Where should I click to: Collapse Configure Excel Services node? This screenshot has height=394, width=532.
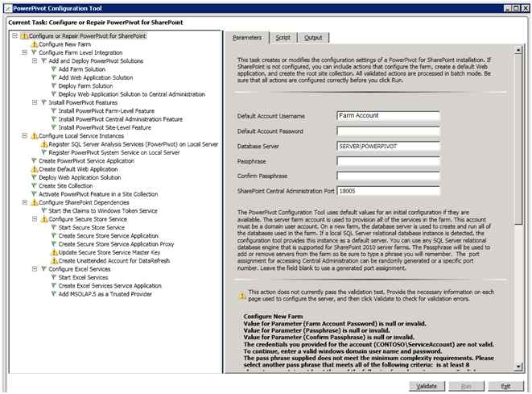pyautogui.click(x=35, y=269)
